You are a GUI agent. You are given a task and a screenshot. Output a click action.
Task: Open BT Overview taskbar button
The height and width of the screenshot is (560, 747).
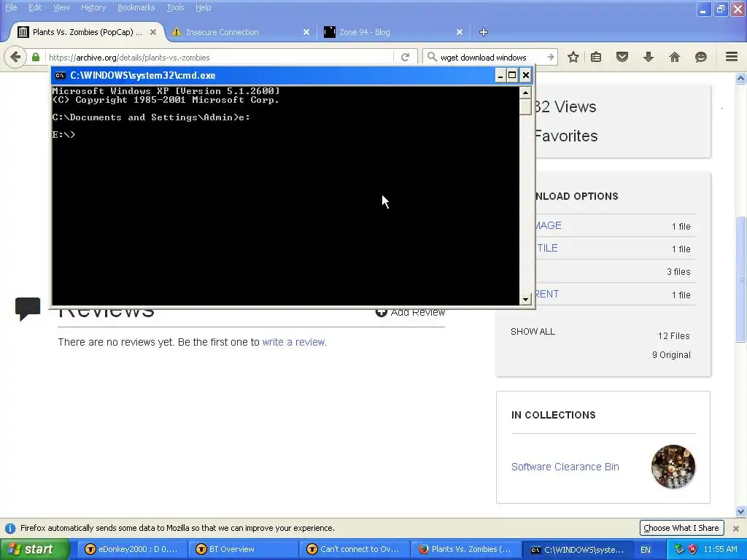point(242,549)
